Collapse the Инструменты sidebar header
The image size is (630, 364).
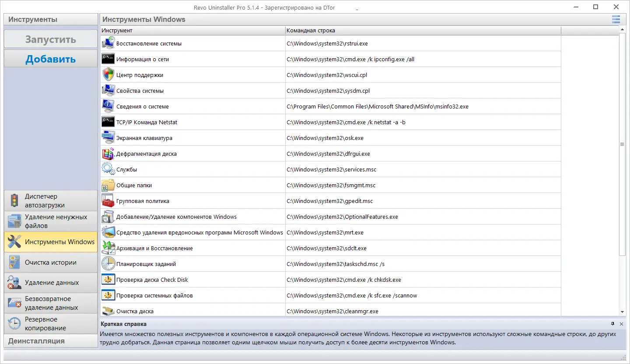(x=51, y=19)
